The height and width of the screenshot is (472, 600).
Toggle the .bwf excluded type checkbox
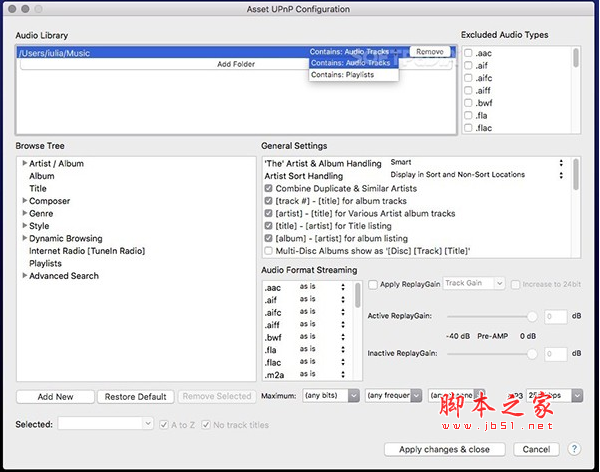pyautogui.click(x=468, y=103)
